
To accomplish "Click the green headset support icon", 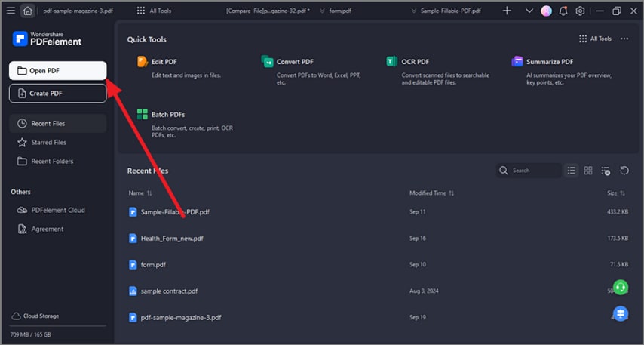I will (x=620, y=287).
